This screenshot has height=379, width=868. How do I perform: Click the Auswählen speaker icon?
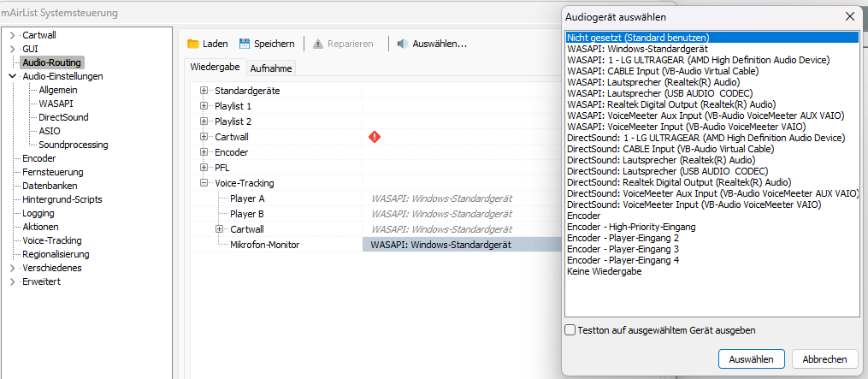pos(403,44)
